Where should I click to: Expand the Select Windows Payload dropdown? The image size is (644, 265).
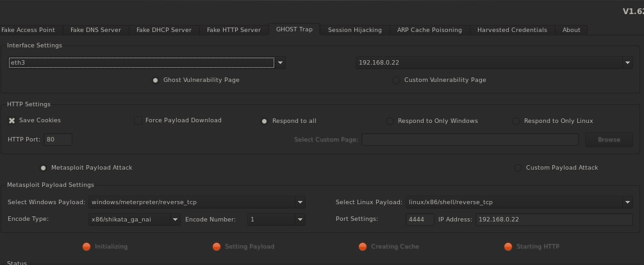(300, 202)
